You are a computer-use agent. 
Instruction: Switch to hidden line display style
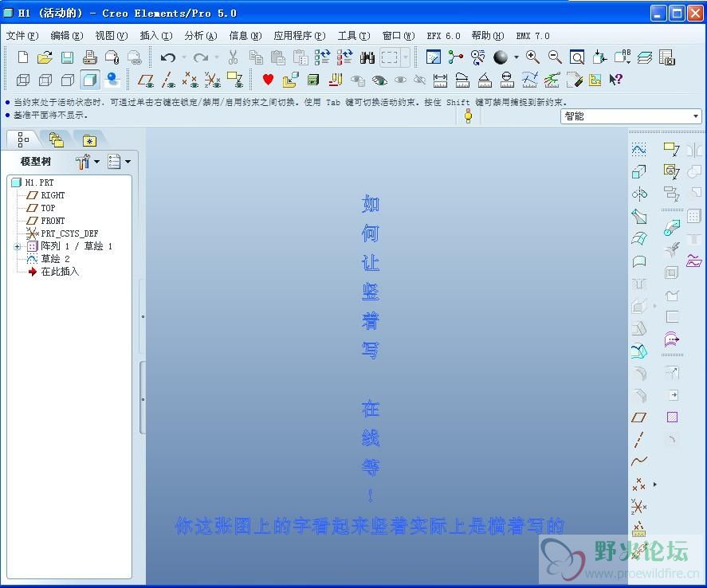(x=45, y=80)
